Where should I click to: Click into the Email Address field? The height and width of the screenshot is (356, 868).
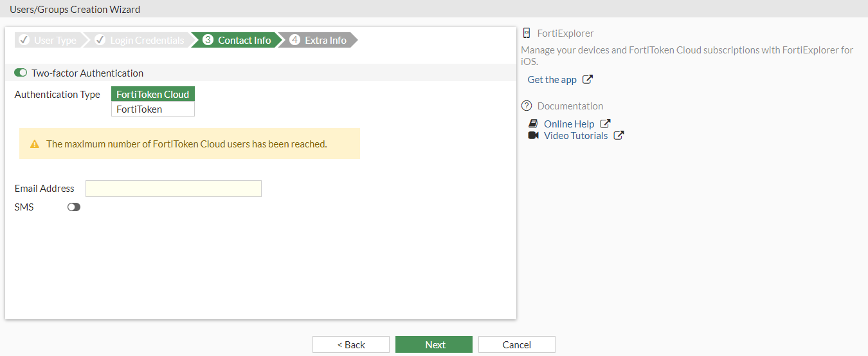174,189
